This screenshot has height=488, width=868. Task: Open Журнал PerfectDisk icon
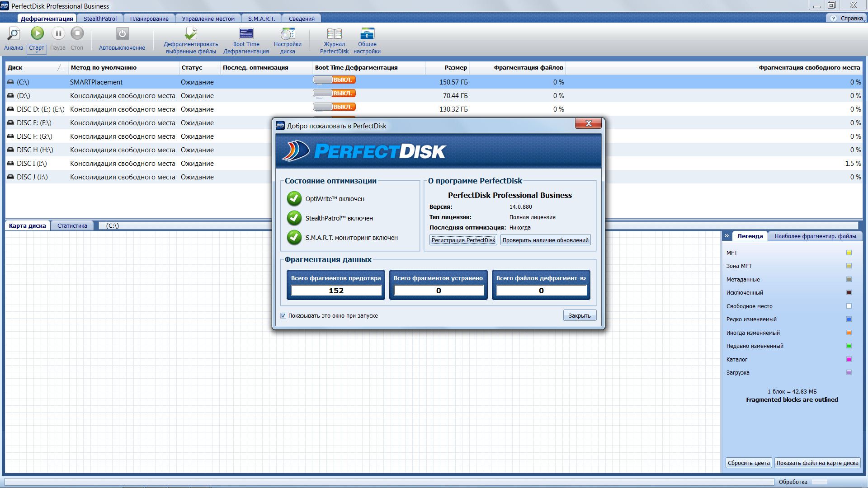[x=335, y=33]
